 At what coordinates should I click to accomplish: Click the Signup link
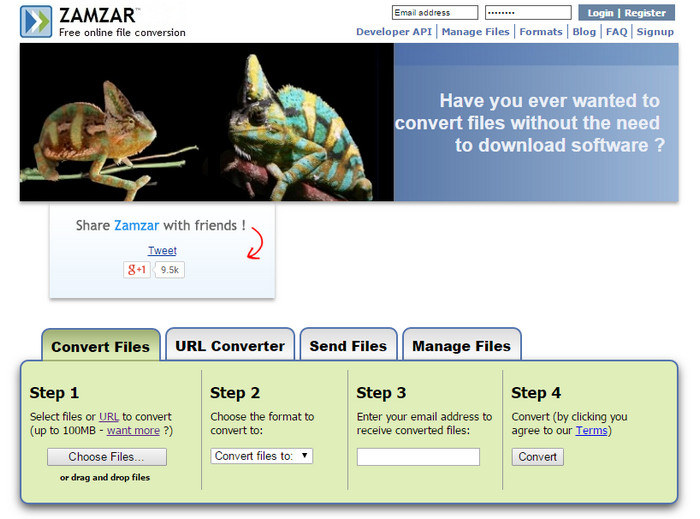coord(655,32)
